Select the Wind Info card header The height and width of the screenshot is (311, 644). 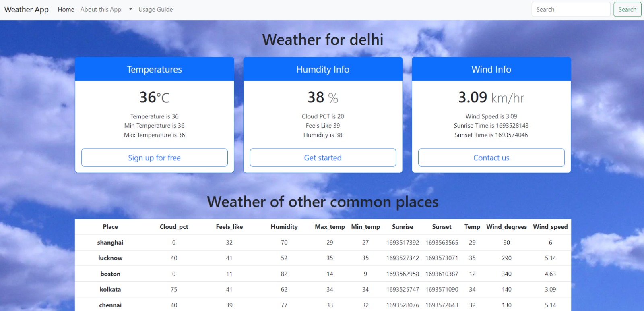click(491, 69)
